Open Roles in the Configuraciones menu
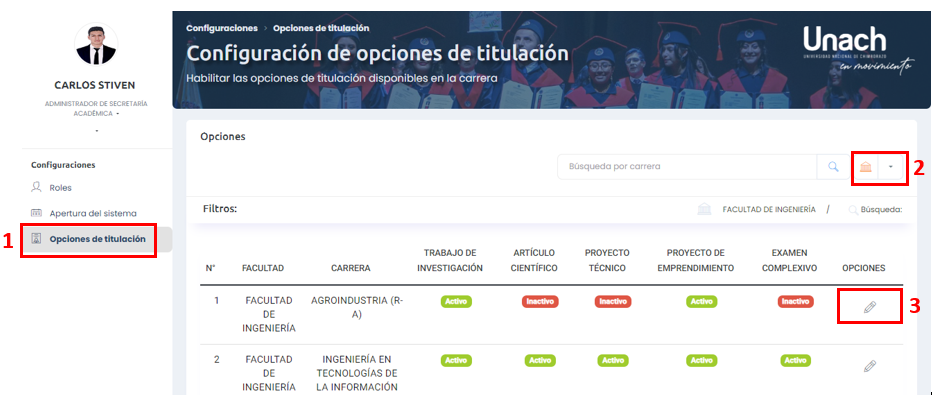Image resolution: width=933 pixels, height=395 pixels. point(60,187)
